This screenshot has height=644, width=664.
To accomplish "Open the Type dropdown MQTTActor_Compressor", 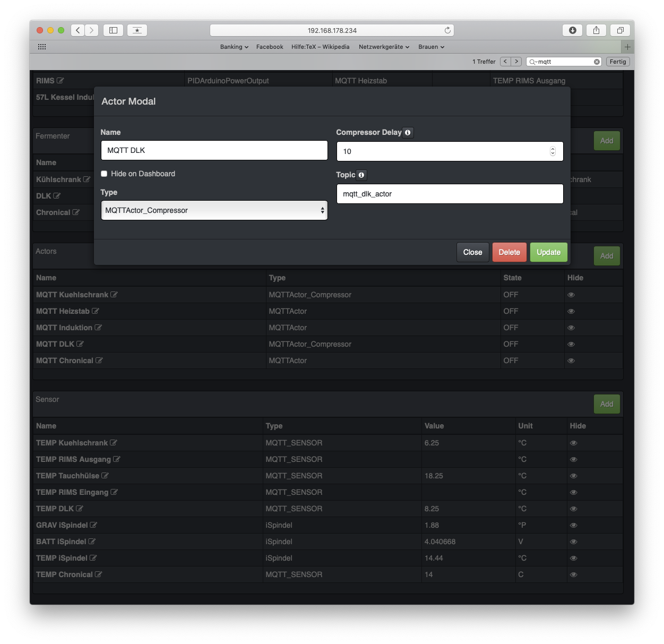I will [214, 210].
